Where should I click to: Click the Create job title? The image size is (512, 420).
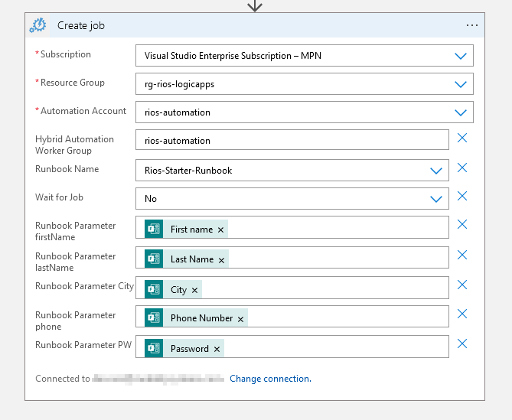click(x=81, y=25)
